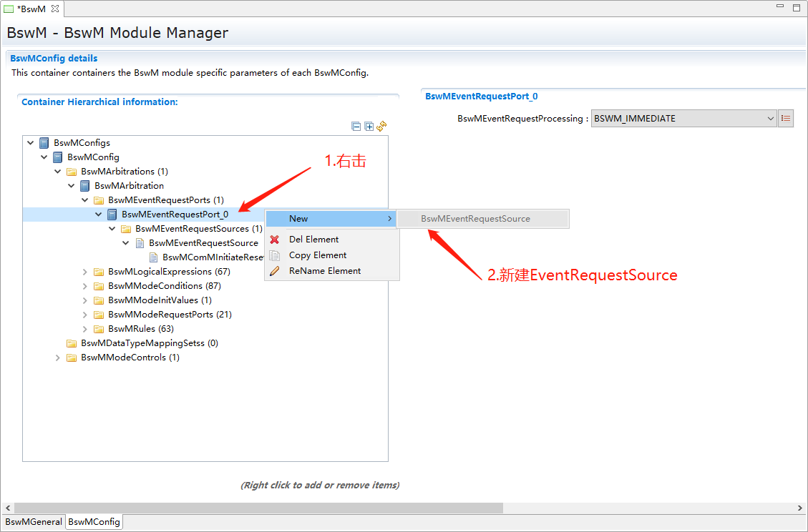
Task: Choose BswMEventRequestSource from submenu
Action: click(475, 219)
